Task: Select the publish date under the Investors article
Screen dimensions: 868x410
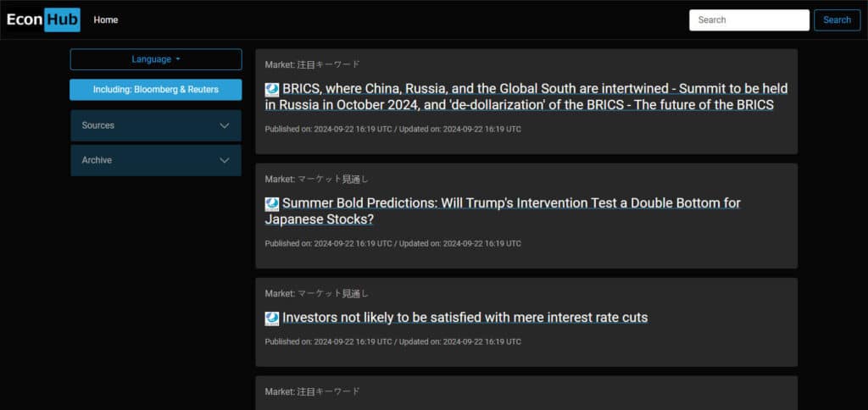Action: (392, 342)
